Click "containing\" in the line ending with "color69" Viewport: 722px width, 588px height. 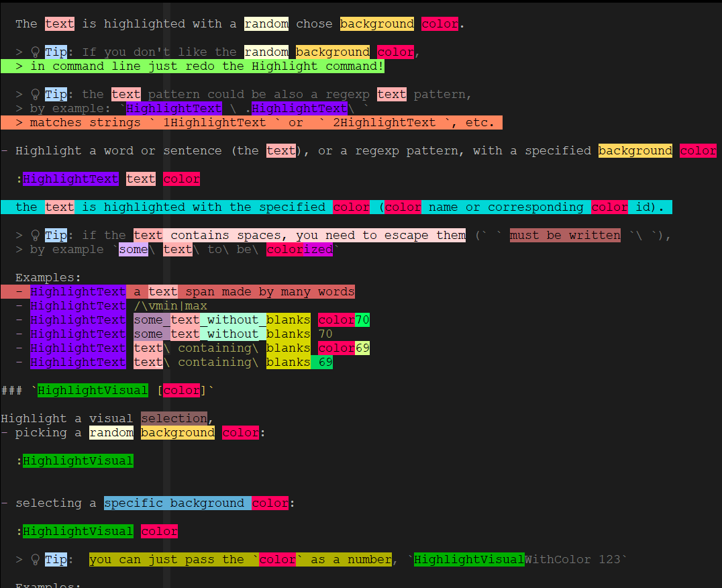coord(218,348)
